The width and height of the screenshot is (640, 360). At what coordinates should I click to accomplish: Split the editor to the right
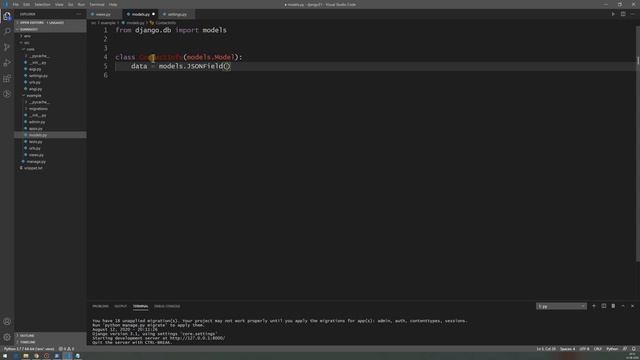pyautogui.click(x=623, y=14)
